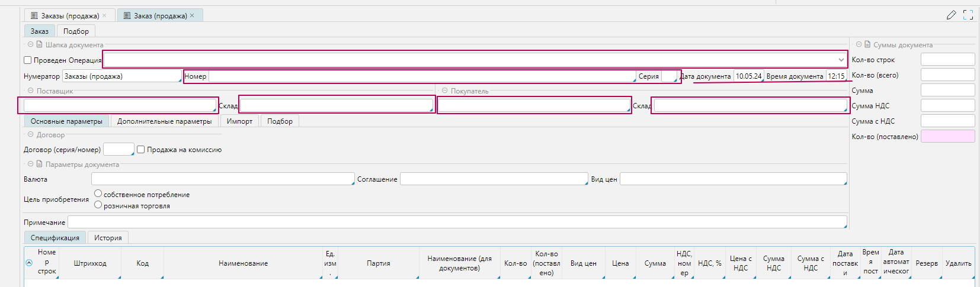Viewport: 980px width, 287px height.
Task: Toggle the Проведен checkbox
Action: (x=28, y=60)
